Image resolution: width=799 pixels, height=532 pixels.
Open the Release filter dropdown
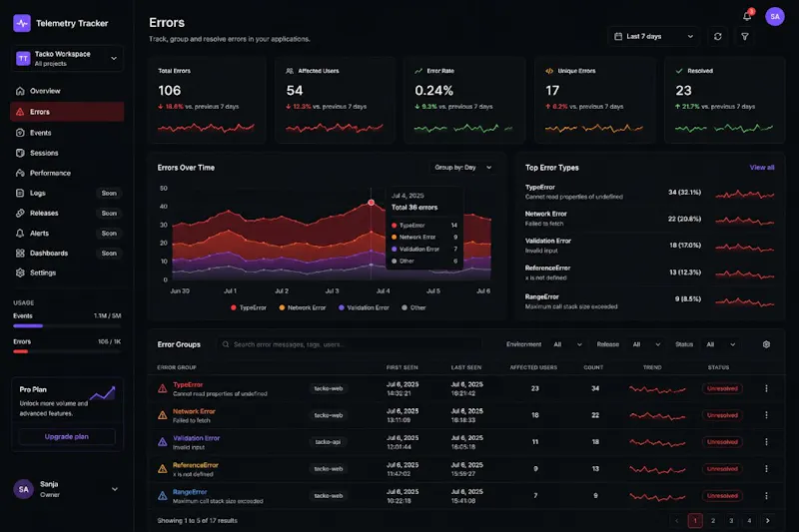(x=646, y=344)
